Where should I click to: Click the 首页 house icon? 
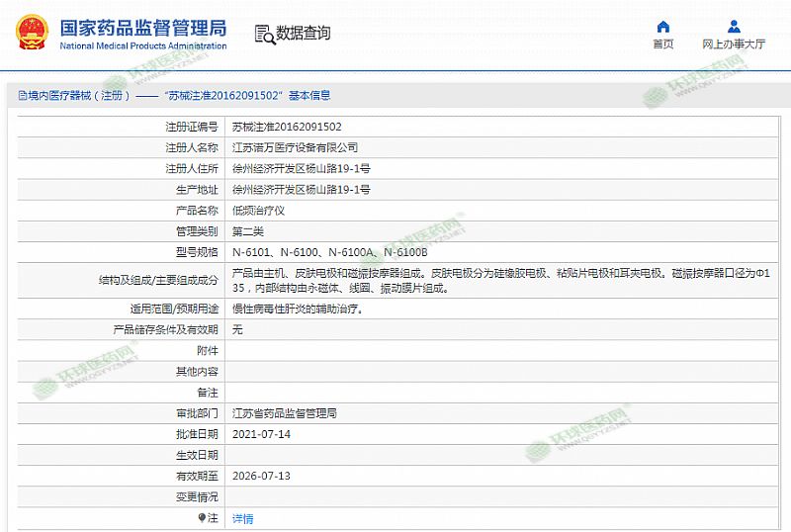pyautogui.click(x=662, y=27)
